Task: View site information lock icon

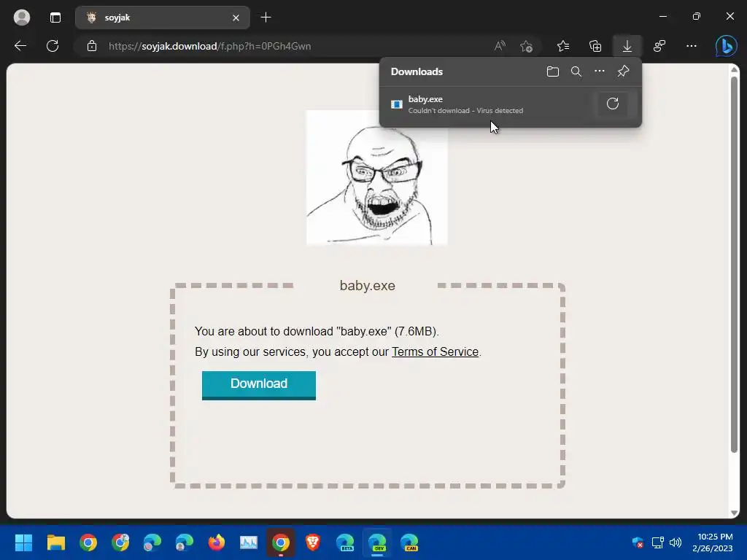Action: [92, 46]
